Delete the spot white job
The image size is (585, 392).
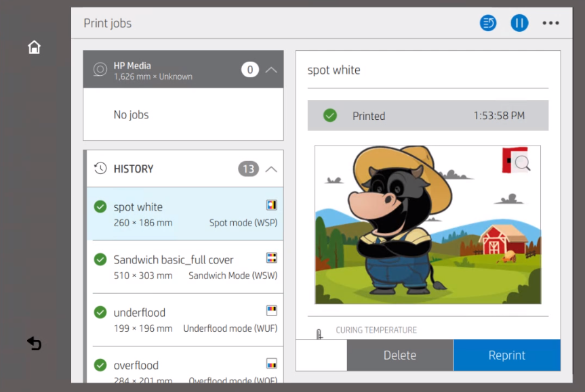[x=400, y=355]
